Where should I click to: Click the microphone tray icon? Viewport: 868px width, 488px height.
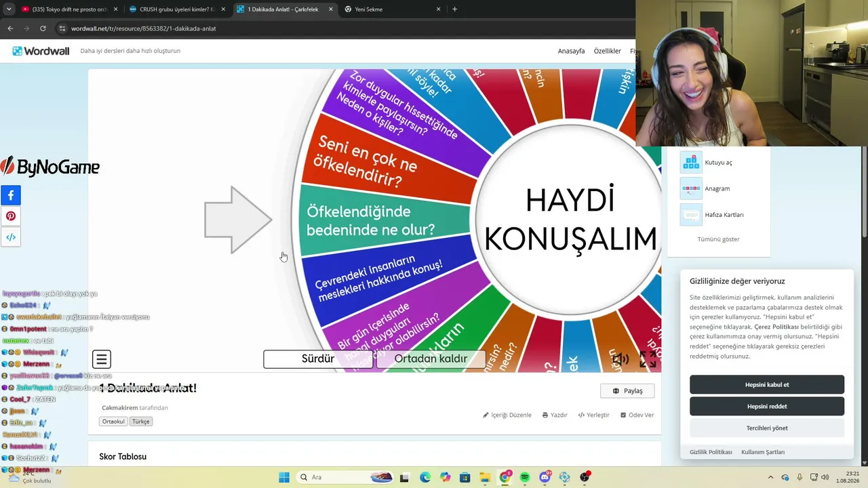[x=800, y=477]
